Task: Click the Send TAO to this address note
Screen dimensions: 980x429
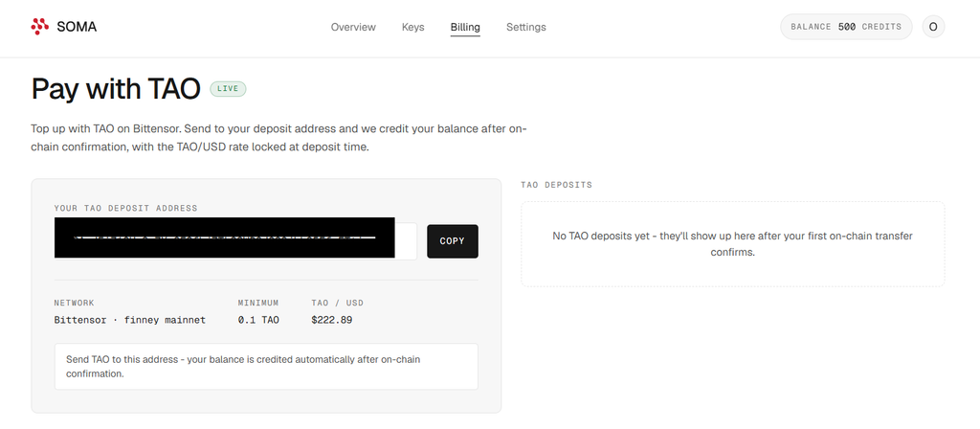Action: (266, 367)
